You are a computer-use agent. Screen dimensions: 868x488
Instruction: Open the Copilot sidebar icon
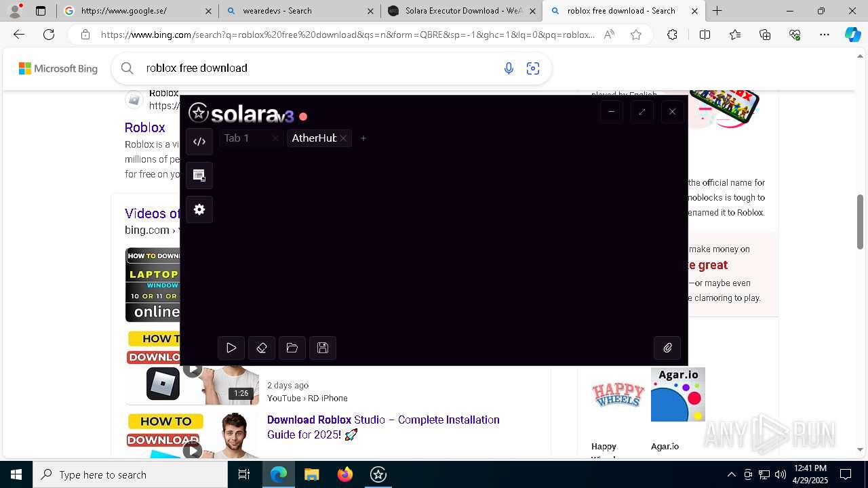[852, 35]
